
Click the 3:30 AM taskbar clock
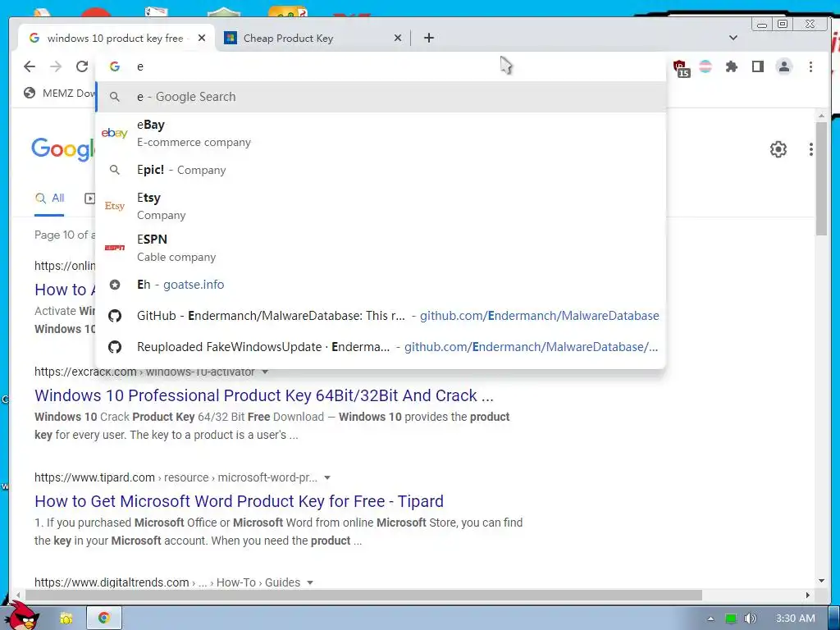796,619
